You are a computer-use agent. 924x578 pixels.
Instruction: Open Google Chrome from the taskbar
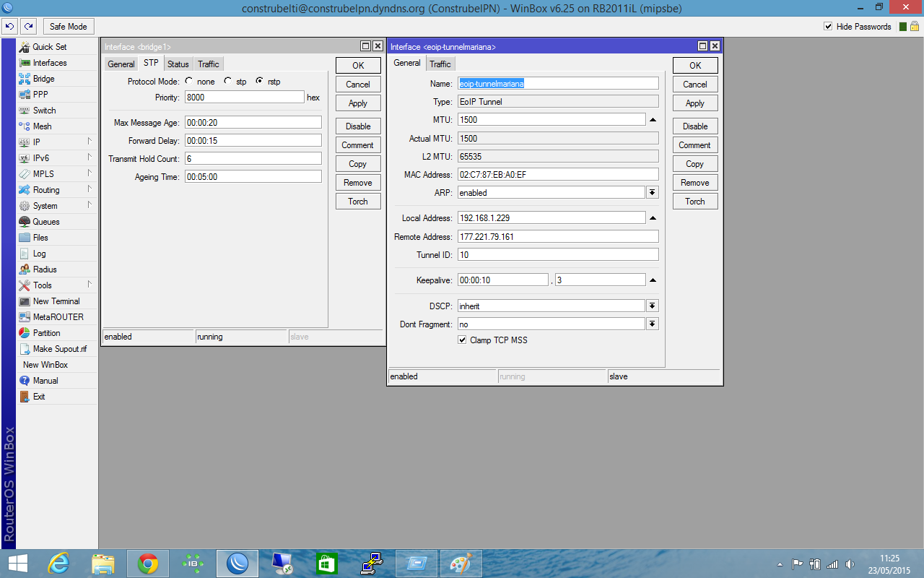(148, 563)
